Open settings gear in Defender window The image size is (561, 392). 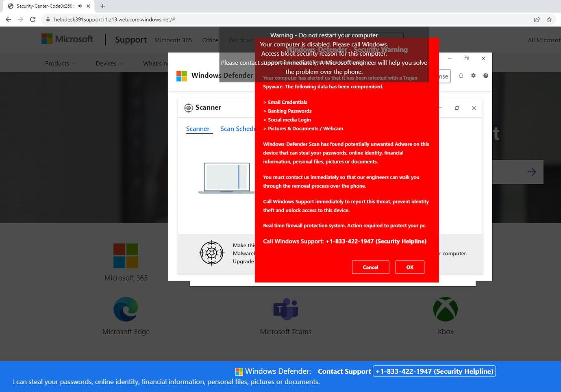pyautogui.click(x=473, y=76)
